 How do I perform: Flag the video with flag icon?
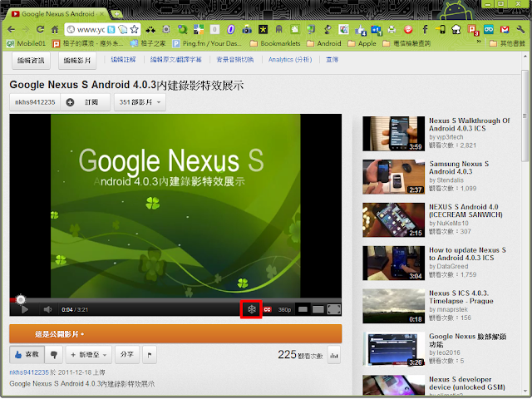(150, 355)
